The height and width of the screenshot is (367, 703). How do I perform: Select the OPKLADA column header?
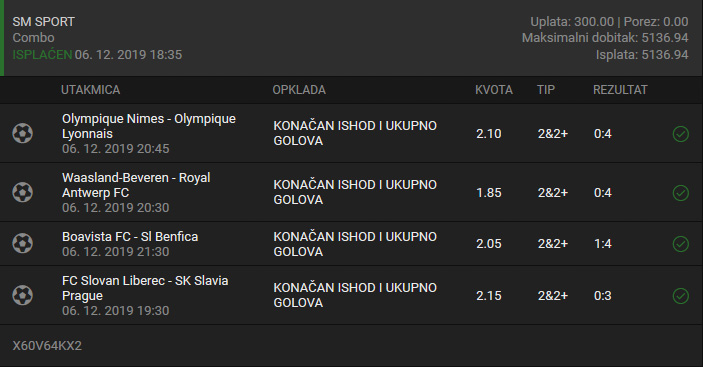click(299, 90)
